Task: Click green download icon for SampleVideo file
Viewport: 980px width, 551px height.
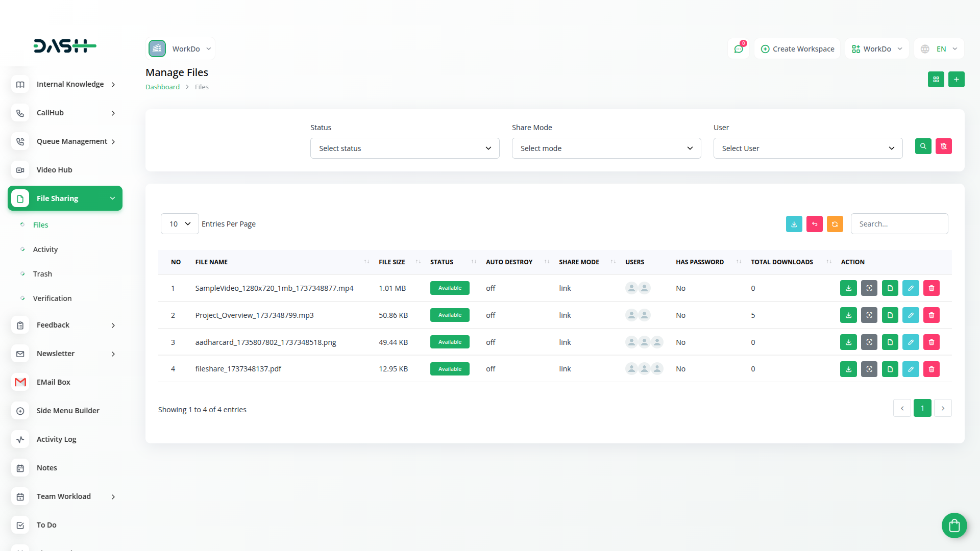Action: pos(848,288)
